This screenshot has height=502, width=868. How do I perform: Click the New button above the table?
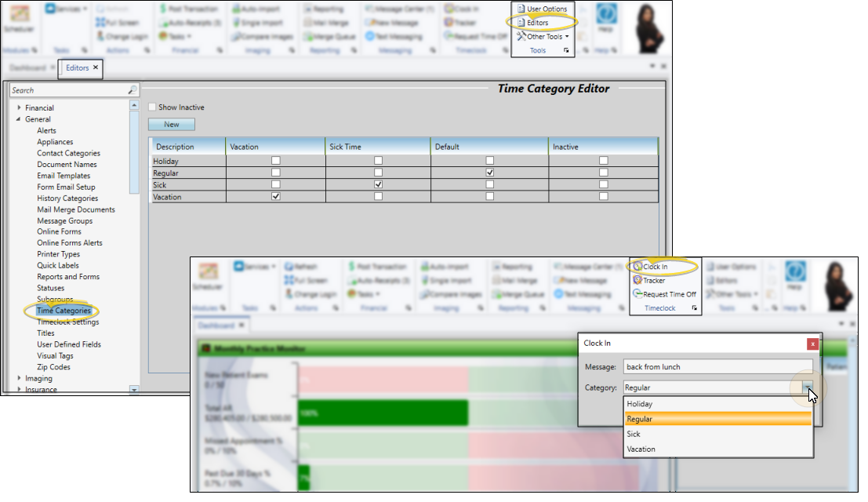click(x=171, y=125)
